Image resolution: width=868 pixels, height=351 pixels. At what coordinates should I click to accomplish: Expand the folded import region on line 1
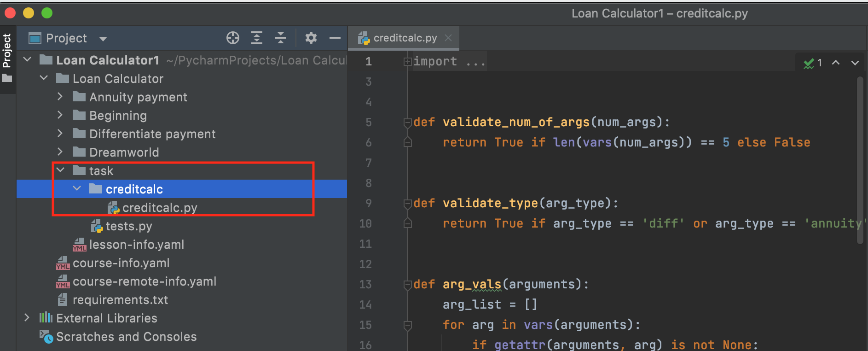[407, 61]
